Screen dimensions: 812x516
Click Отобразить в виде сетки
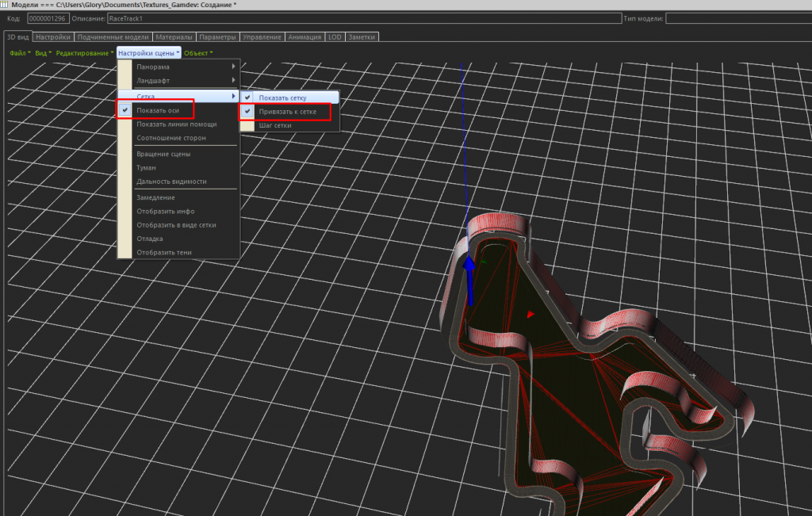click(176, 225)
